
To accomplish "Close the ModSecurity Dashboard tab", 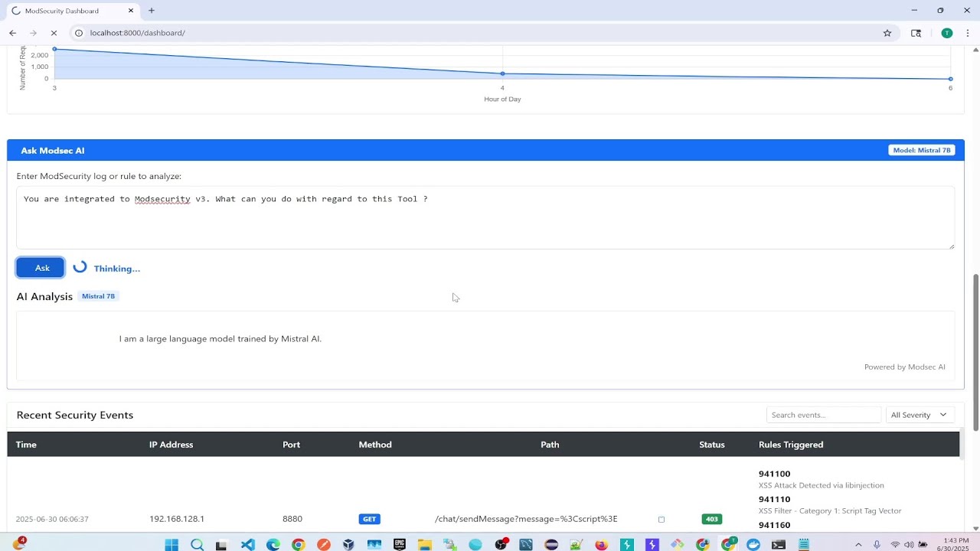I will (x=131, y=11).
